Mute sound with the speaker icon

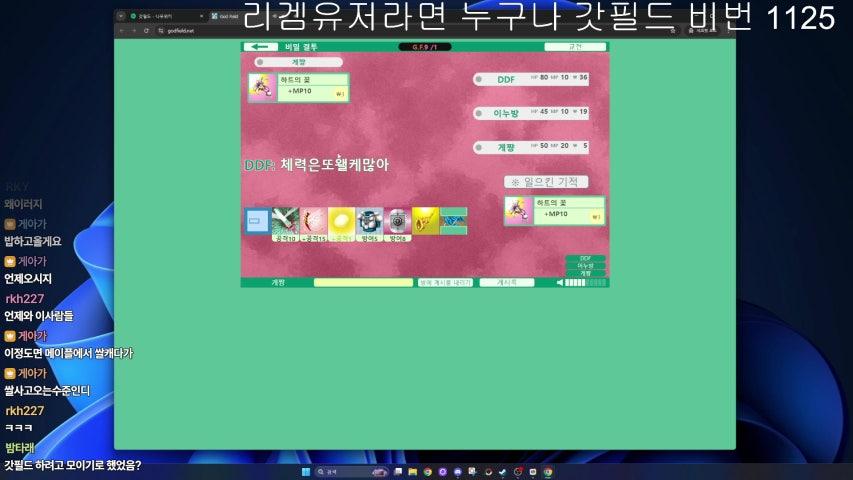(560, 282)
